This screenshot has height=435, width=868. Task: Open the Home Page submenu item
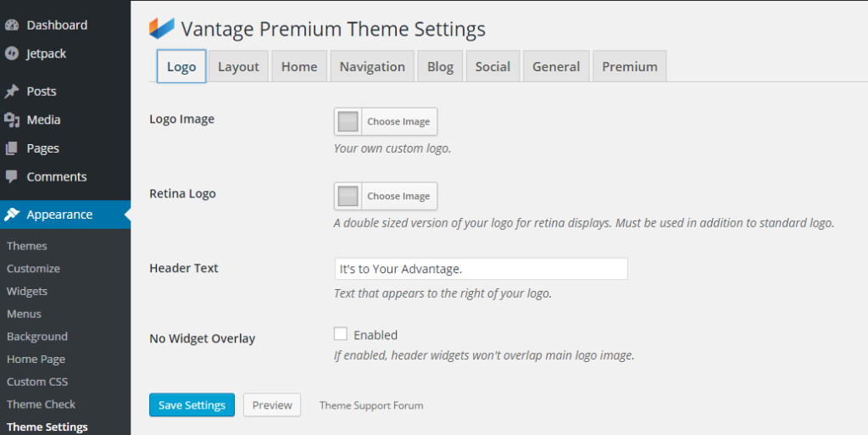point(36,360)
